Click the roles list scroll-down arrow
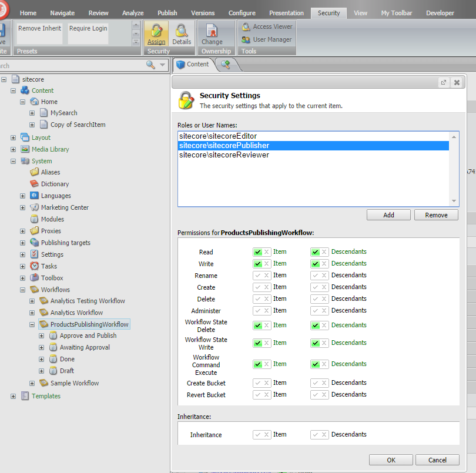476x473 pixels. [x=454, y=201]
